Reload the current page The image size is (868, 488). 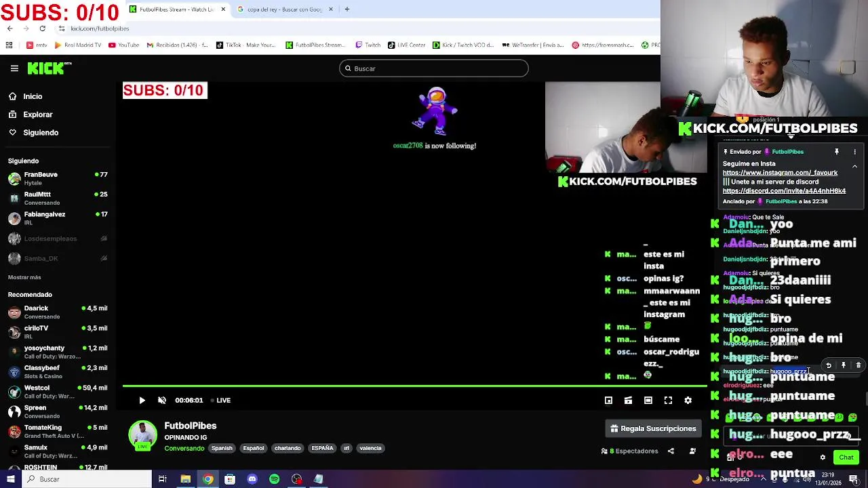point(42,28)
